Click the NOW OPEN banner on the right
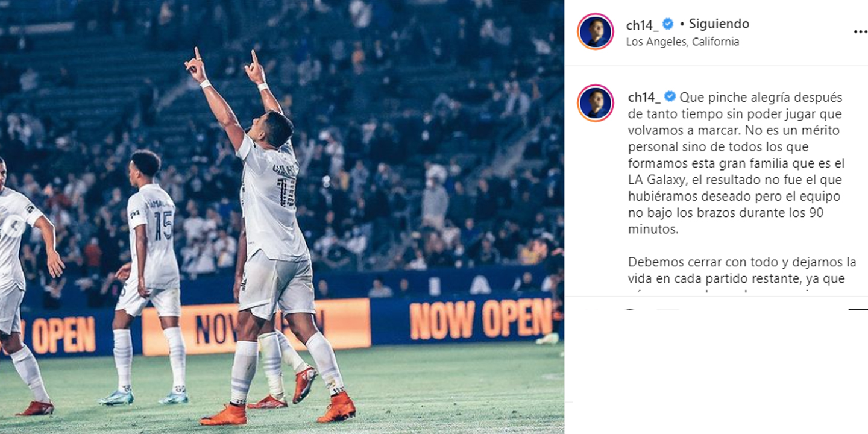 pyautogui.click(x=480, y=319)
